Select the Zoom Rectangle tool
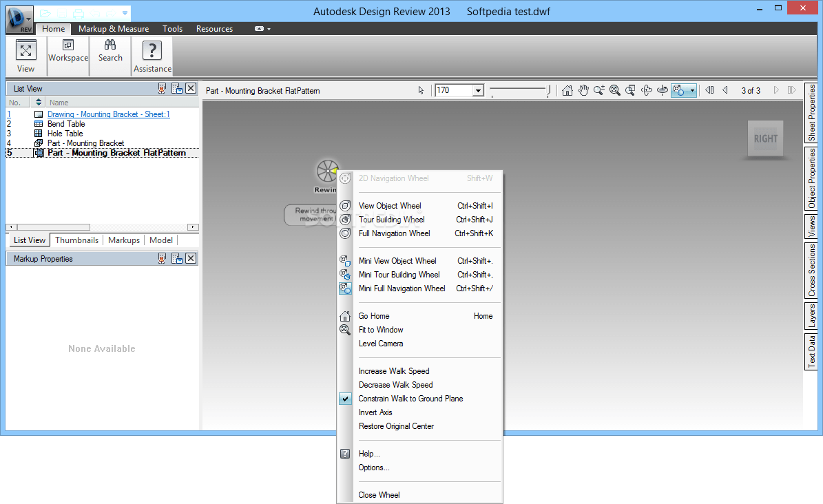Image resolution: width=823 pixels, height=504 pixels. pos(629,90)
